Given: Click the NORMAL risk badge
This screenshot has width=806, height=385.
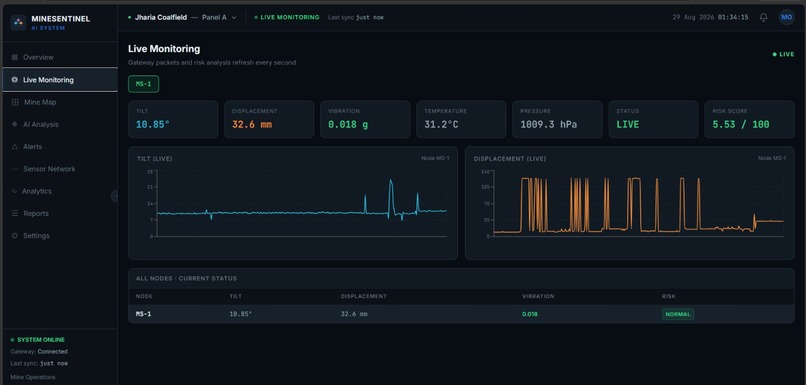Looking at the screenshot, I should (677, 314).
